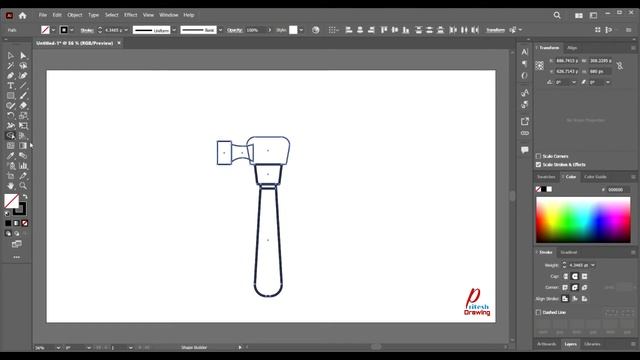Select the Round Join corner option

[575, 287]
